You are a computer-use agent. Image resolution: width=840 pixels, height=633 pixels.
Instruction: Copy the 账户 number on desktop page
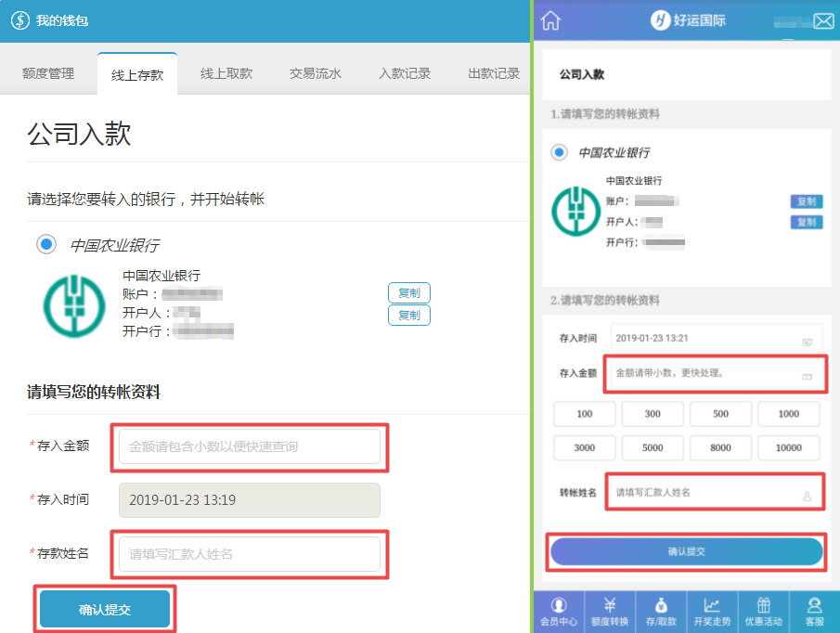[408, 293]
